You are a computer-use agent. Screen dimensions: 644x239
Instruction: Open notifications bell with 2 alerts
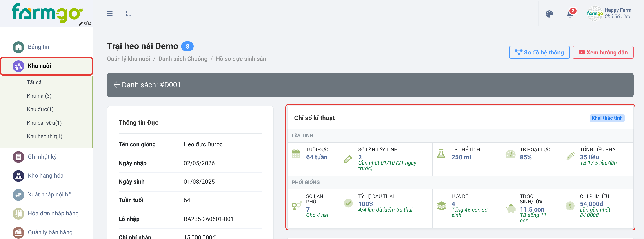coord(570,14)
